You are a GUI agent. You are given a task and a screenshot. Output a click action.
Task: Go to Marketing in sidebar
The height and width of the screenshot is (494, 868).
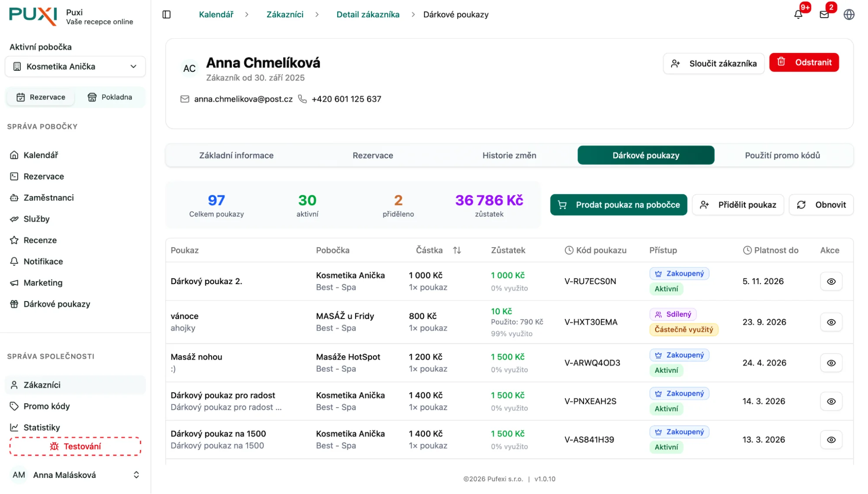43,283
